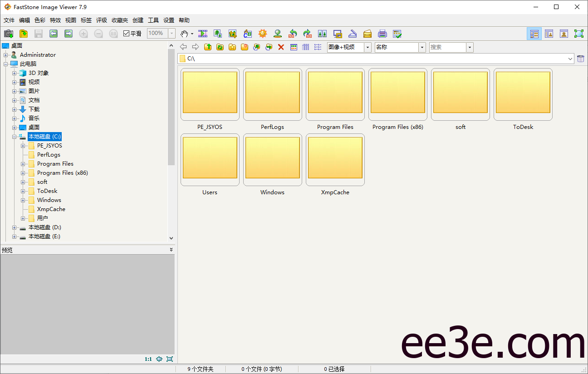588x374 pixels.
Task: Open the screen capture tool
Action: tap(338, 34)
